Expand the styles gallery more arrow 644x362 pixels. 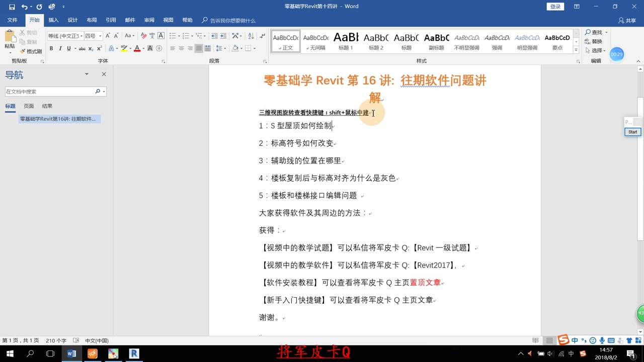tap(576, 49)
